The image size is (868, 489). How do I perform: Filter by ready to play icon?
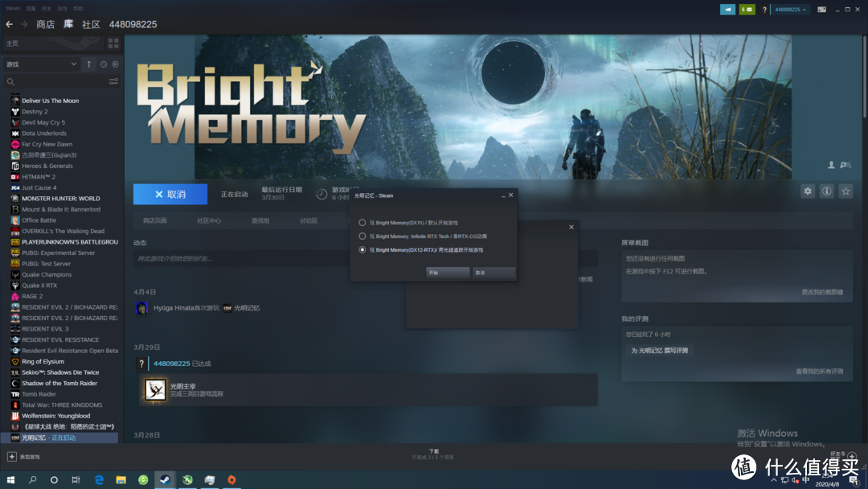click(x=115, y=64)
